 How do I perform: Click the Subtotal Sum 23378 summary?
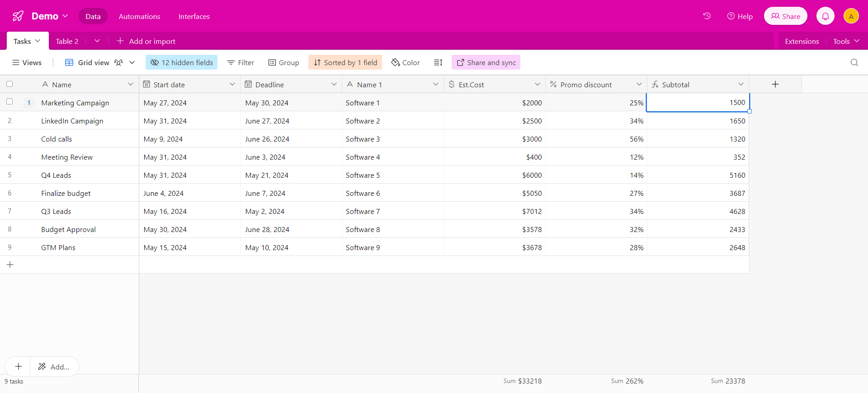click(728, 381)
